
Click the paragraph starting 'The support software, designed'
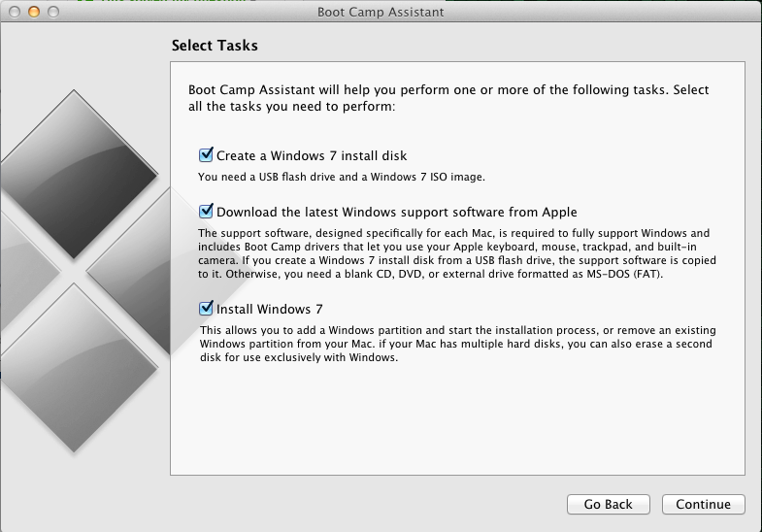pyautogui.click(x=457, y=253)
